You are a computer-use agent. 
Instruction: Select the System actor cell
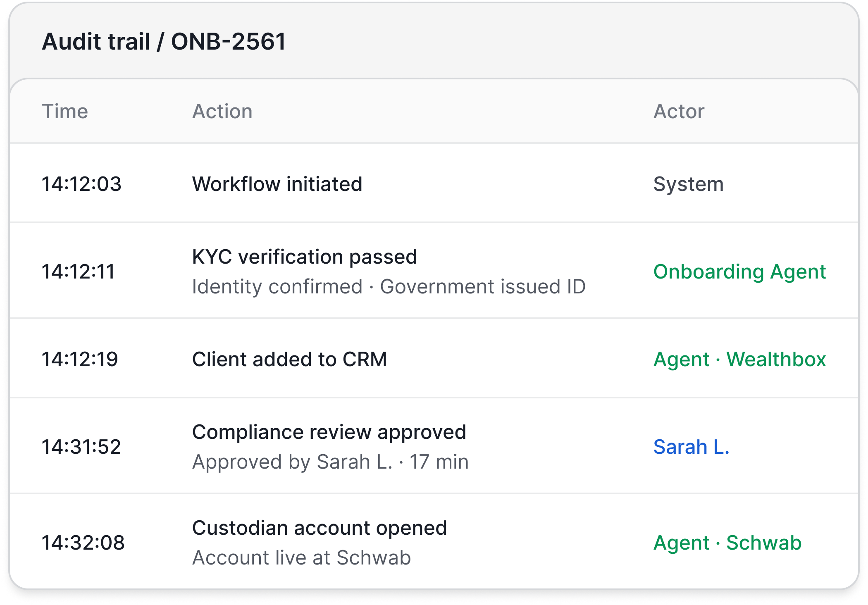pyautogui.click(x=688, y=184)
